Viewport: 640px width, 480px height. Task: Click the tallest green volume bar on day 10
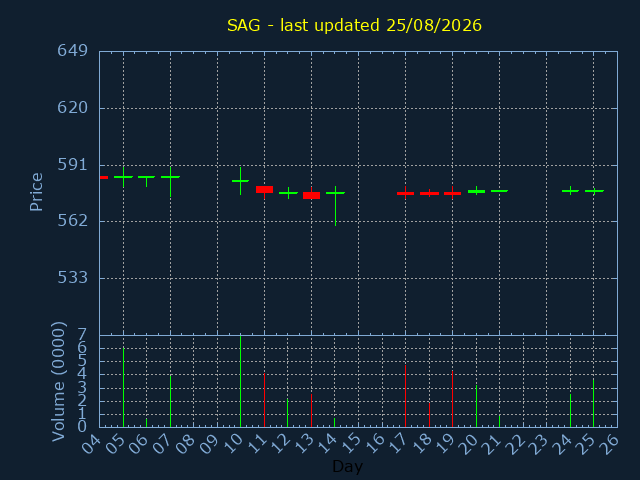coord(240,381)
